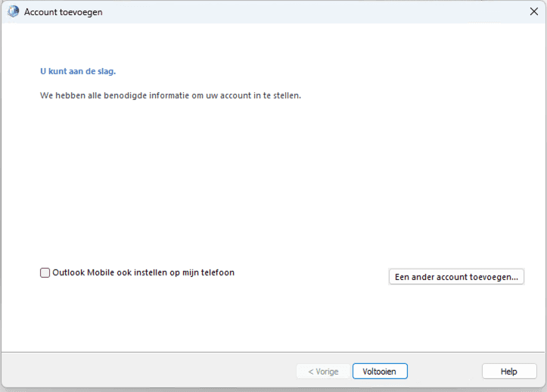Click the greyed-out '< Vorige' button
This screenshot has height=392, width=547.
tap(323, 371)
